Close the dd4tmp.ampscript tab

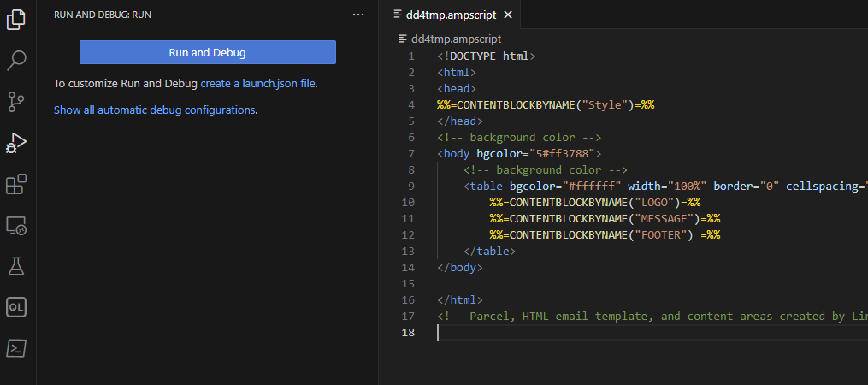coord(508,15)
